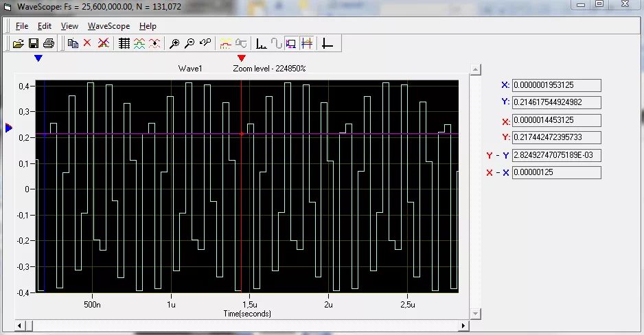644x335 pixels.
Task: Minimize the WaveScope window
Action: click(x=581, y=5)
